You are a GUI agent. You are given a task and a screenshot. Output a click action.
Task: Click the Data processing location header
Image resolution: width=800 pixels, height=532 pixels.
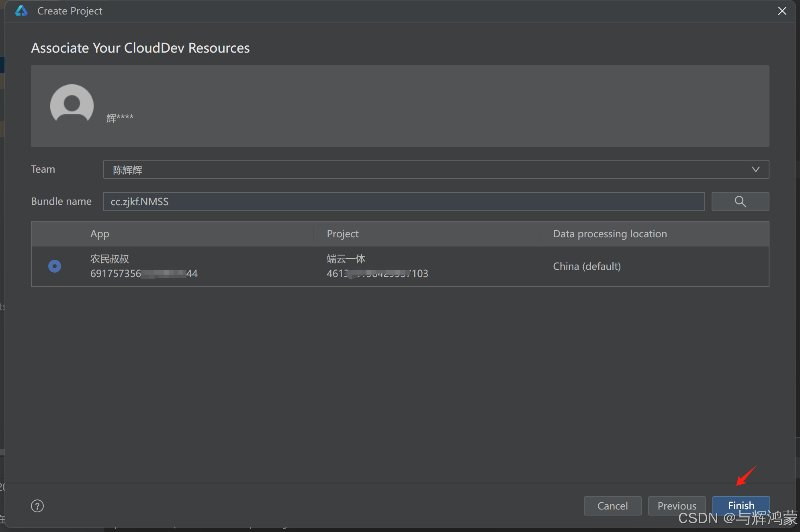click(x=610, y=234)
